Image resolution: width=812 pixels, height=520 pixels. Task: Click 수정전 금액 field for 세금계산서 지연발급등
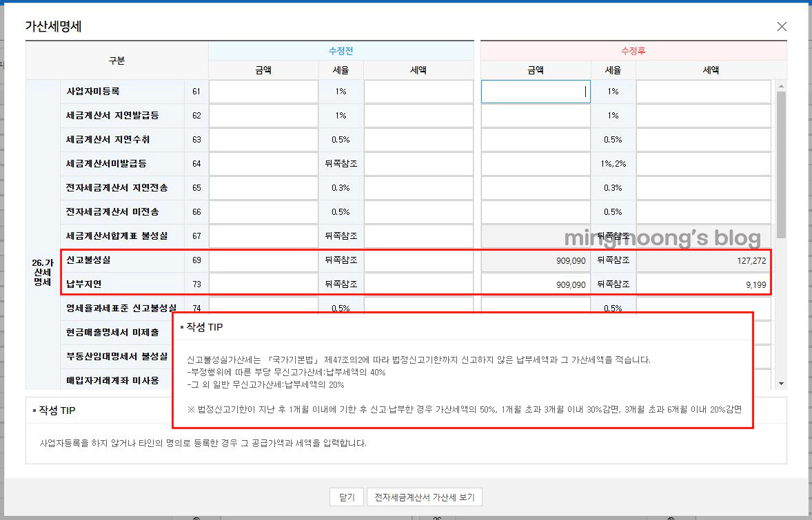click(263, 115)
